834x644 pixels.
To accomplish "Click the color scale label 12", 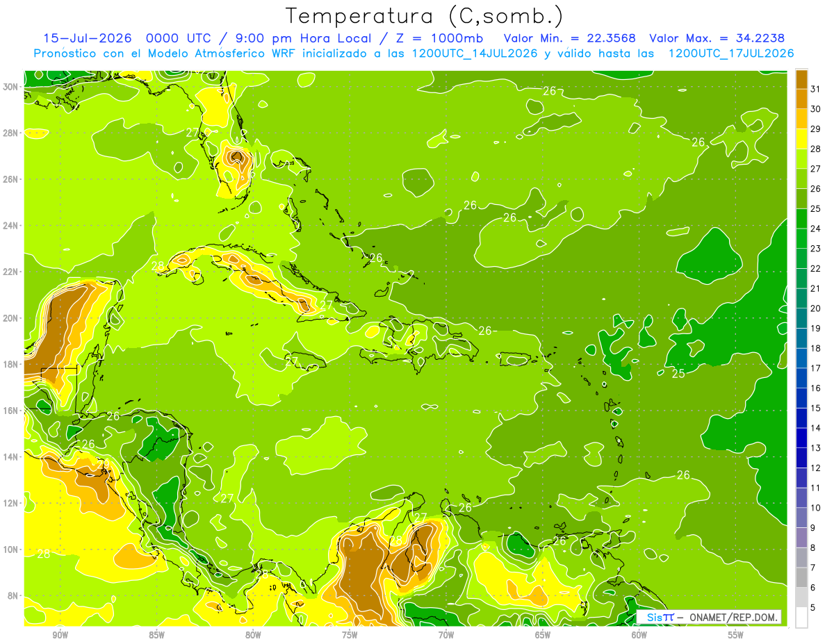I will point(816,468).
